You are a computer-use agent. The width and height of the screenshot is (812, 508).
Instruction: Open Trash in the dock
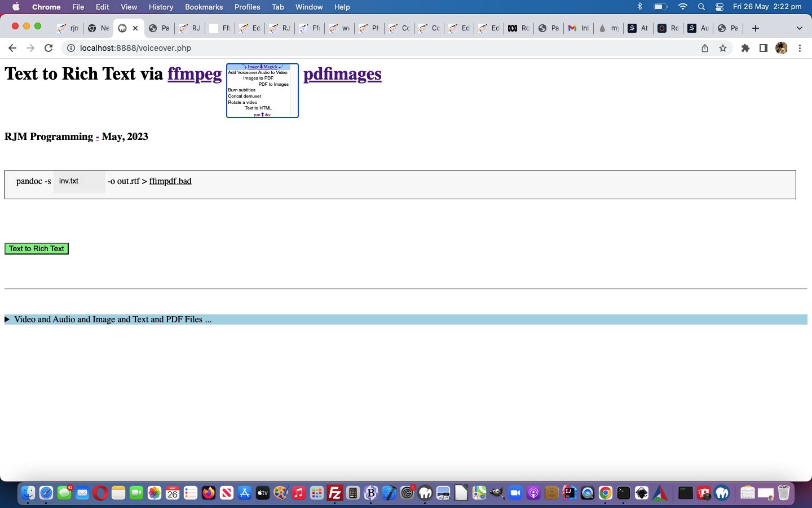(x=784, y=493)
